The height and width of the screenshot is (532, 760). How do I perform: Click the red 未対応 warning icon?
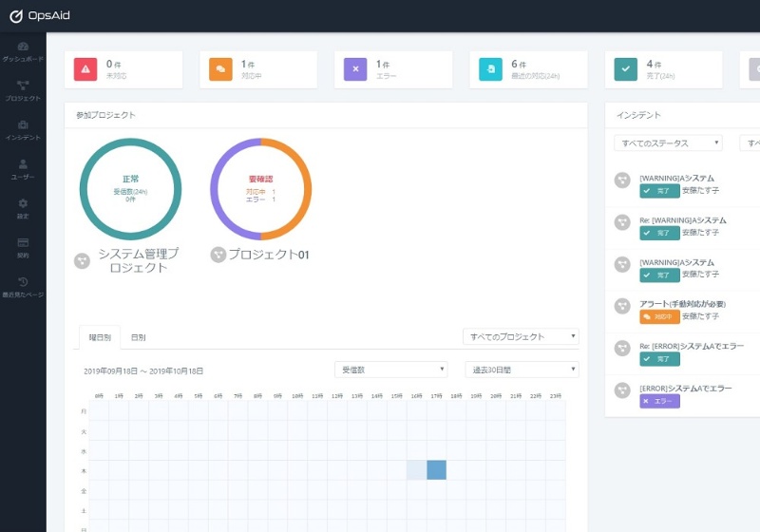click(x=85, y=69)
